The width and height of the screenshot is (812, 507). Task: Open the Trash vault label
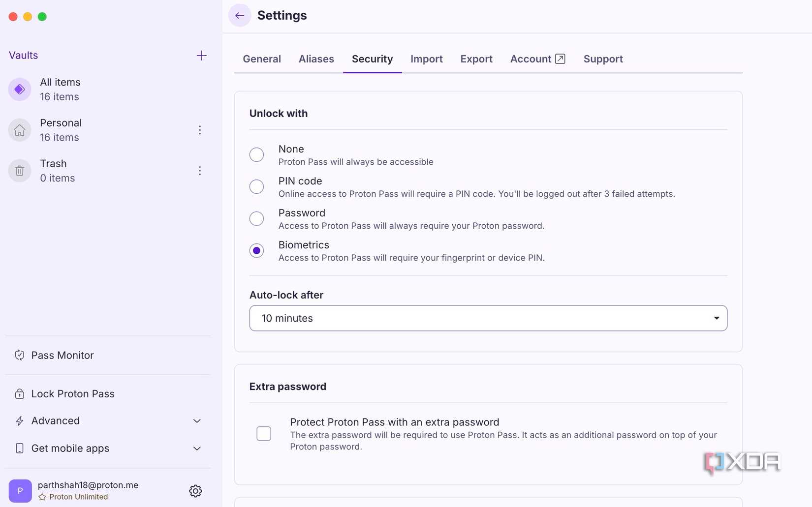tap(53, 164)
